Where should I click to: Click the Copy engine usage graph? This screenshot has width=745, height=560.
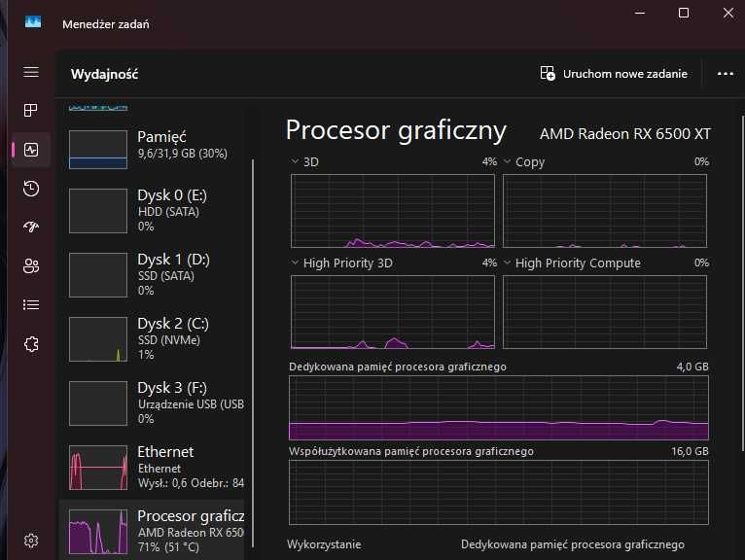(x=605, y=211)
